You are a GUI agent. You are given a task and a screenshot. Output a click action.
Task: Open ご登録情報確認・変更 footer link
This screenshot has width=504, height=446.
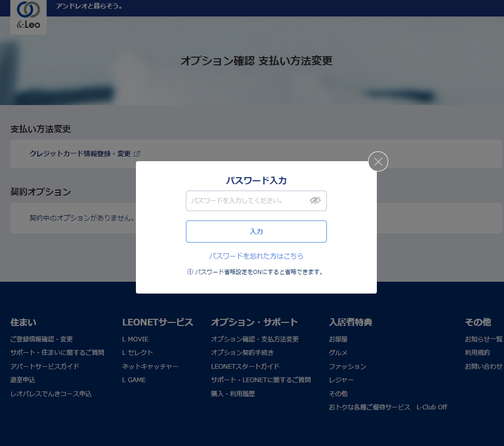tap(42, 339)
